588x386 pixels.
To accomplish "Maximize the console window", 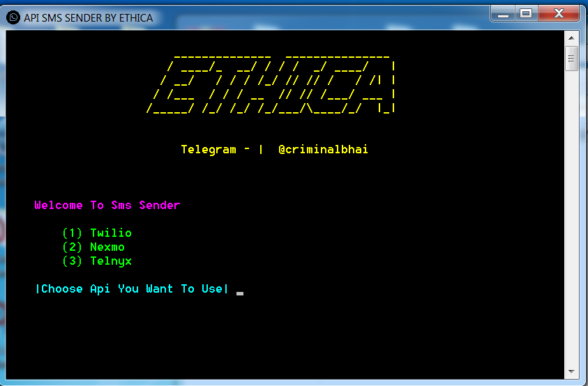I will (x=526, y=13).
